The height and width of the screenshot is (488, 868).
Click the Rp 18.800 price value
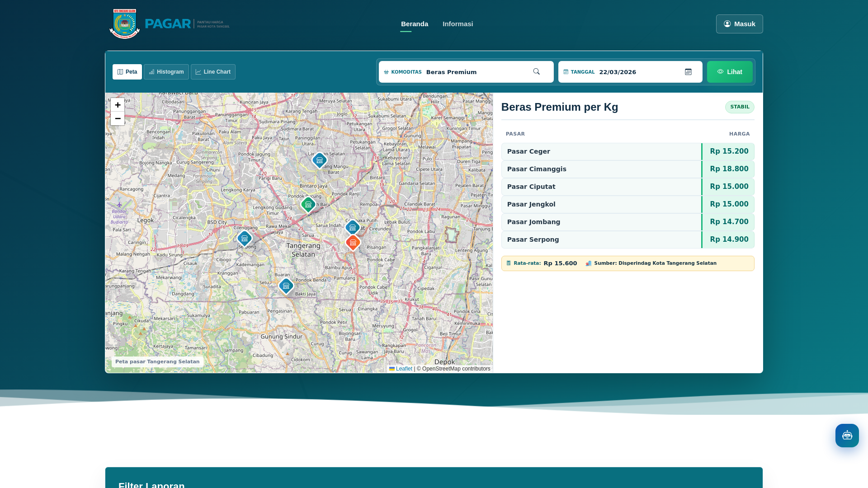[x=729, y=169]
